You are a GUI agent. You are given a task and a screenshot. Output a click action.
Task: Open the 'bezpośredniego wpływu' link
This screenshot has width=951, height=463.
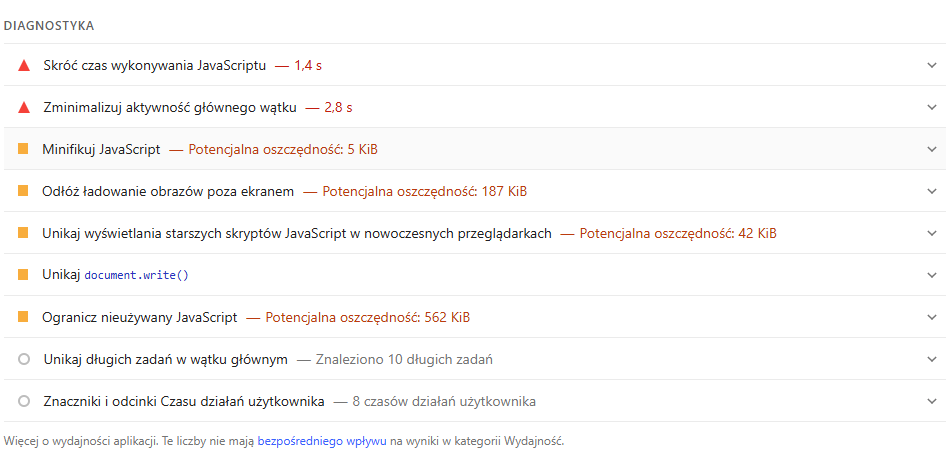pos(321,441)
